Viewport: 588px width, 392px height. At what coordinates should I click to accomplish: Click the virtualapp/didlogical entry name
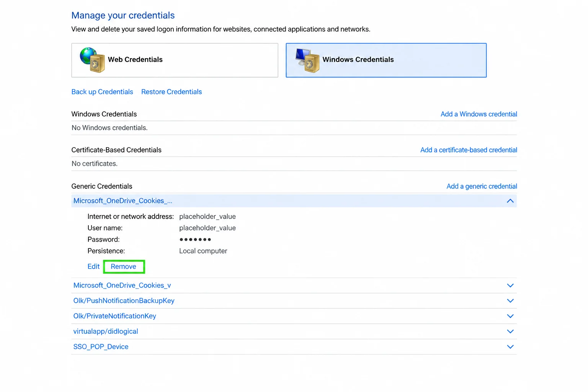106,332
